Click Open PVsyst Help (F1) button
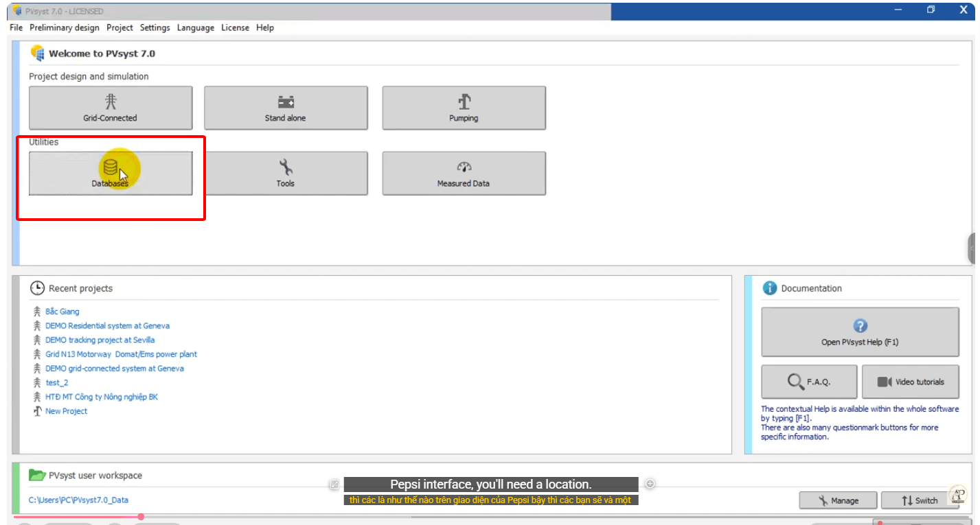 (860, 332)
